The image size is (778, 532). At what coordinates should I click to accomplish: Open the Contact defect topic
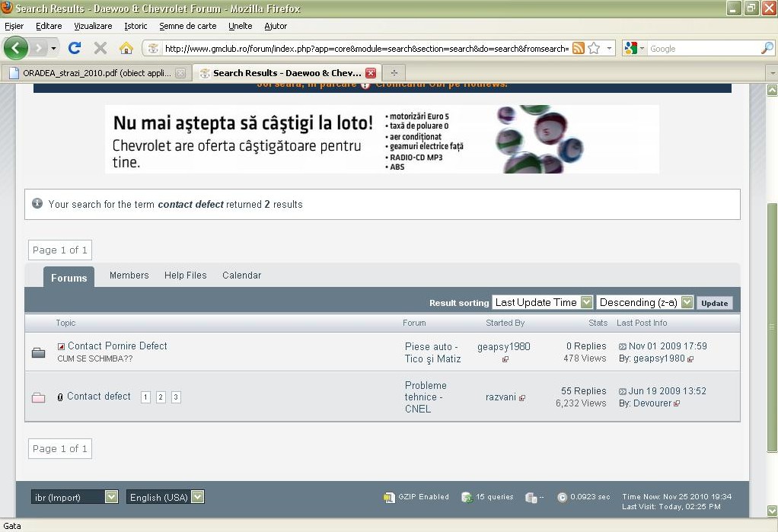(99, 396)
